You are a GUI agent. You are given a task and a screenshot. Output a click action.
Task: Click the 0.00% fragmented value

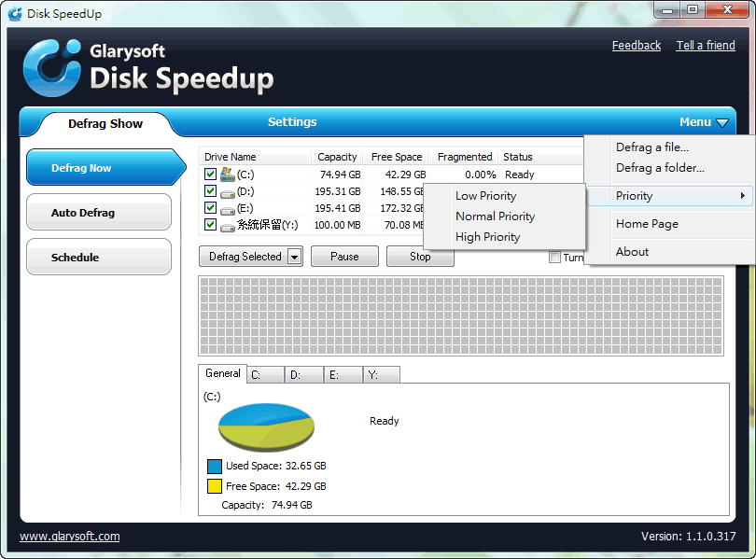pos(481,175)
